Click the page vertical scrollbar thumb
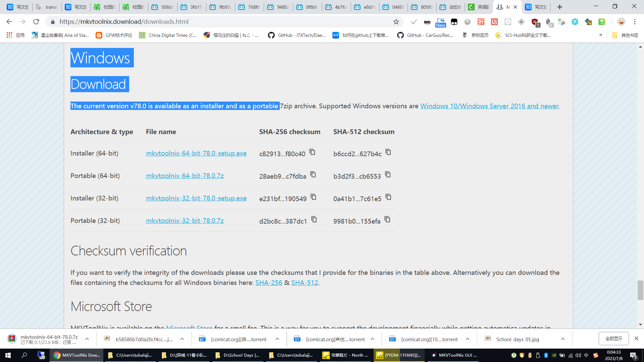The height and width of the screenshot is (362, 644). 640,290
